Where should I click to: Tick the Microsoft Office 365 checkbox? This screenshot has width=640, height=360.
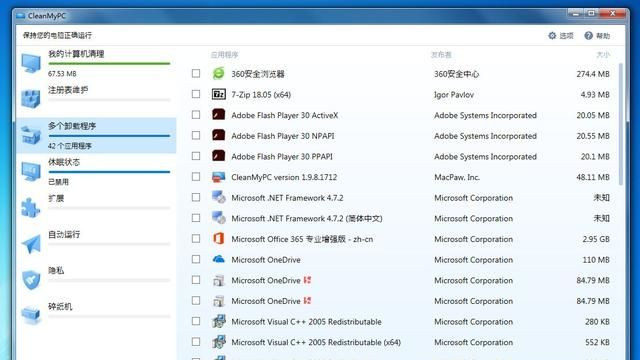(x=196, y=238)
